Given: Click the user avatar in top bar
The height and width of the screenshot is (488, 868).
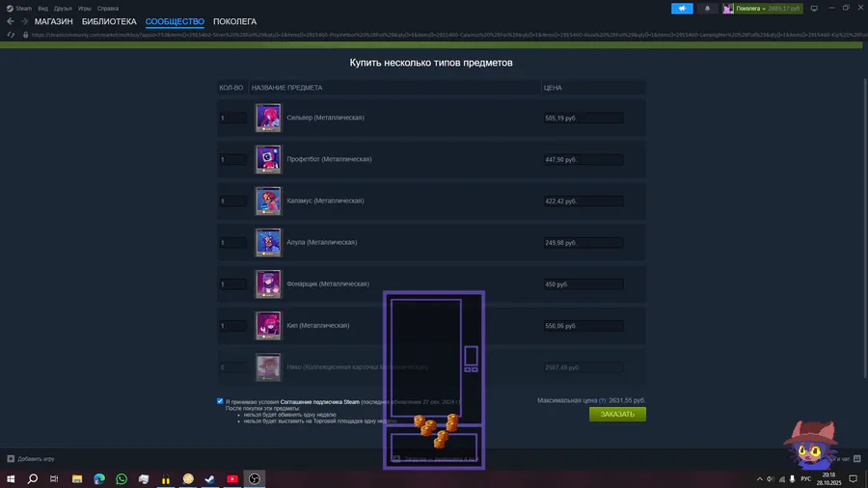Looking at the screenshot, I should click(728, 9).
